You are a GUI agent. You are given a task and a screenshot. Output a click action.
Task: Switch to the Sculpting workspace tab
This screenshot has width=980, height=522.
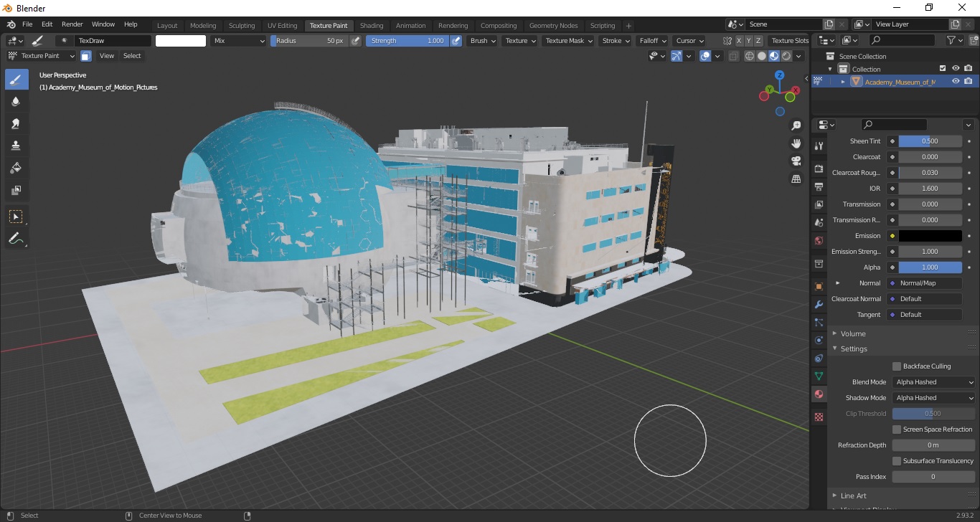[242, 26]
